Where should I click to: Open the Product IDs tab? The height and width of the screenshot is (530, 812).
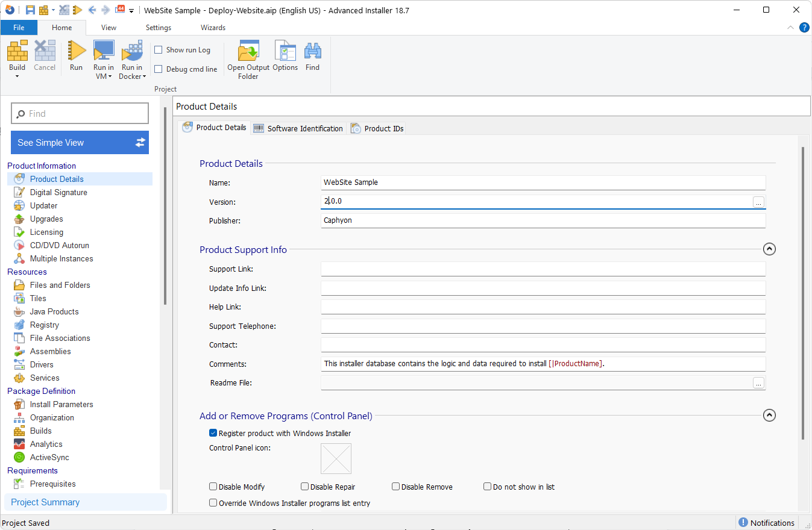pyautogui.click(x=377, y=128)
